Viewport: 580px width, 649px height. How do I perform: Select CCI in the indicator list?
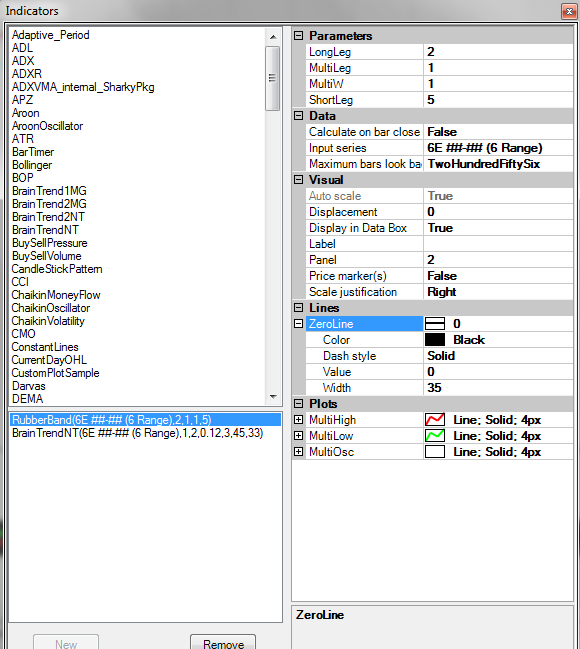pyautogui.click(x=20, y=282)
